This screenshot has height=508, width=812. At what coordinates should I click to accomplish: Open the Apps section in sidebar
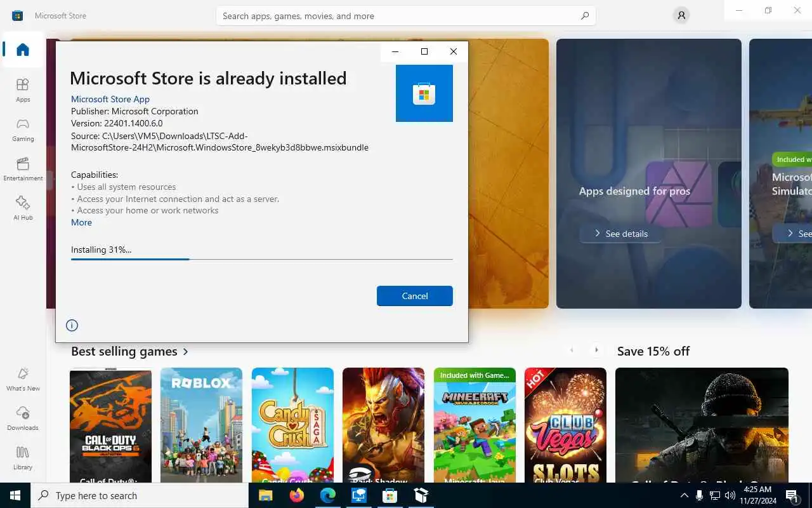click(x=23, y=90)
